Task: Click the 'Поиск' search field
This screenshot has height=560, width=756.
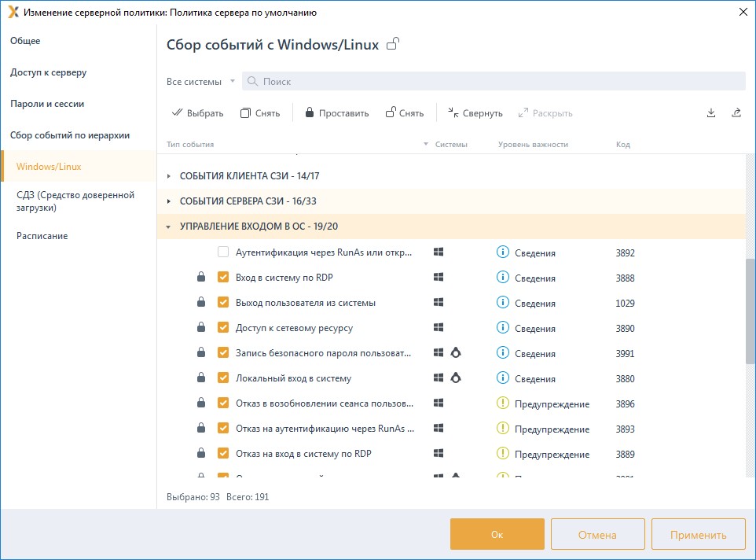Action: 495,82
